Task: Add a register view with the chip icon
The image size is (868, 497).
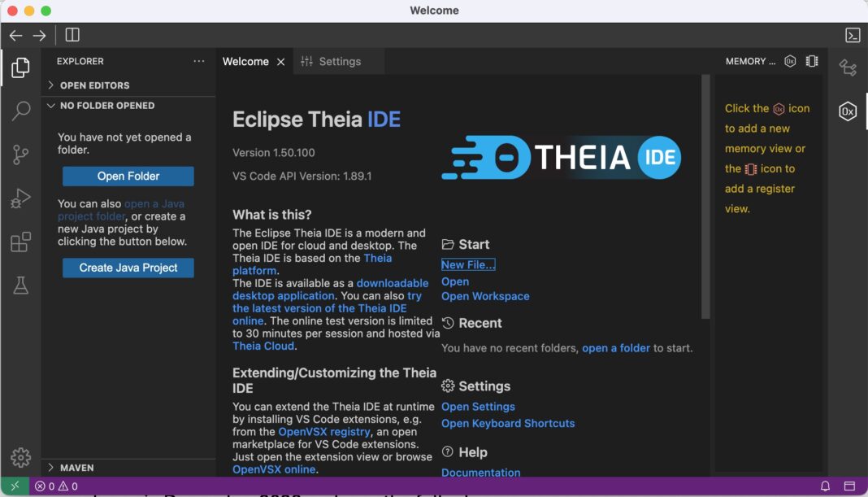Action: pyautogui.click(x=811, y=61)
